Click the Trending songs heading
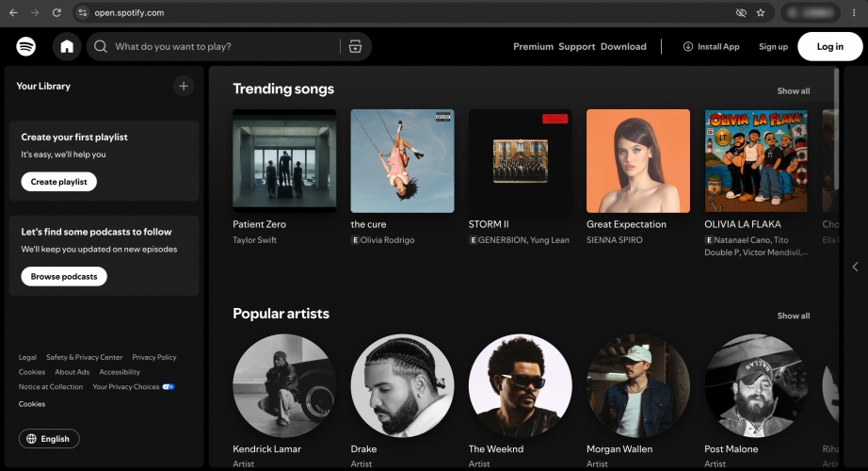The image size is (868, 471). [282, 89]
